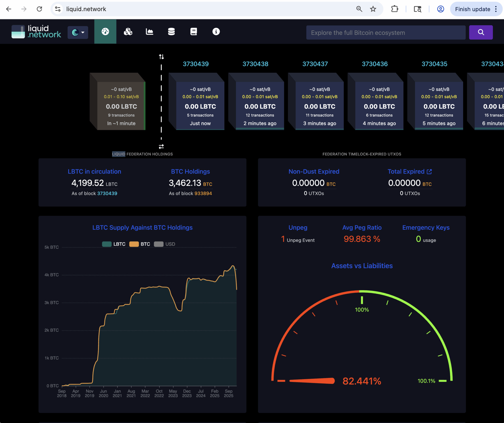The width and height of the screenshot is (504, 423).
Task: View statistics using the chart icon
Action: coord(149,31)
